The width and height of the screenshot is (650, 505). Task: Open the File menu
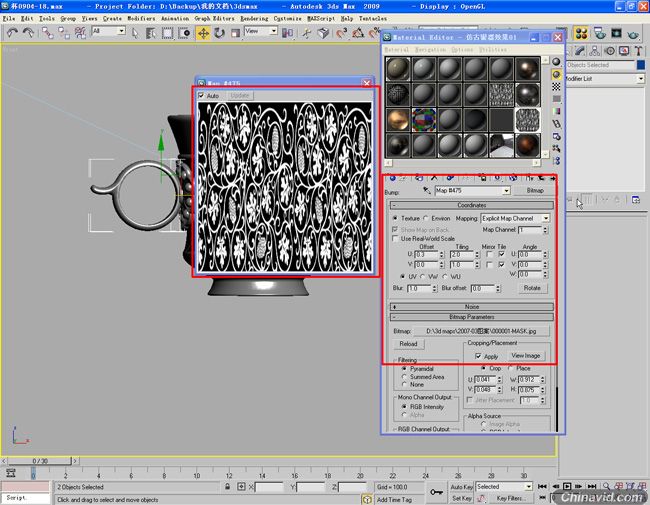coord(8,18)
